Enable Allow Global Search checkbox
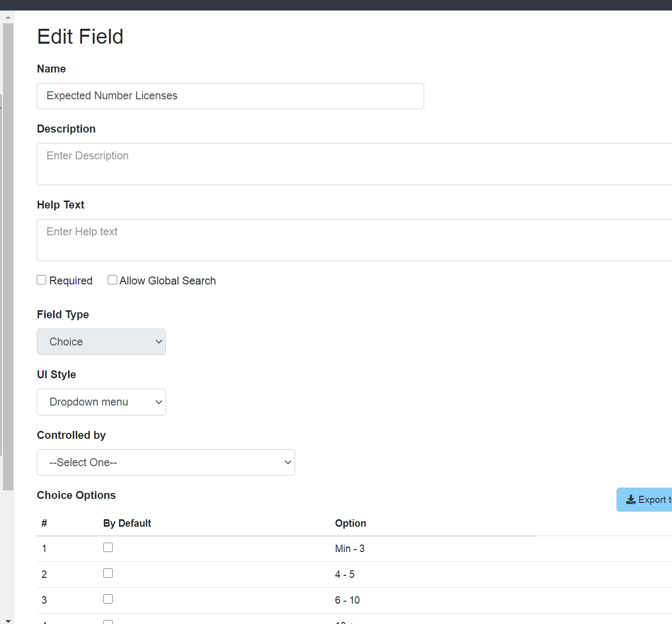Viewport: 672px width, 624px height. click(x=113, y=280)
